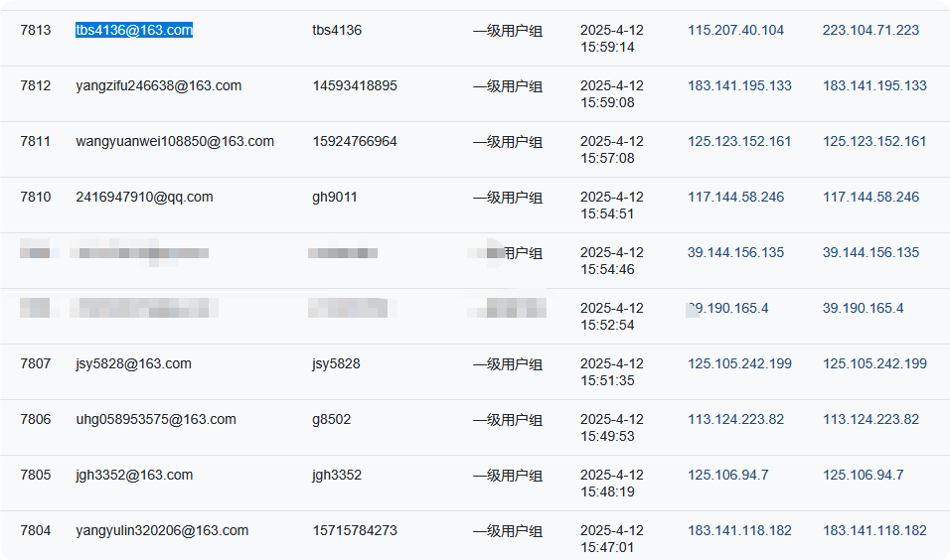Image resolution: width=950 pixels, height=560 pixels.
Task: Select the email yangzifu246638@163.com
Action: (x=159, y=85)
